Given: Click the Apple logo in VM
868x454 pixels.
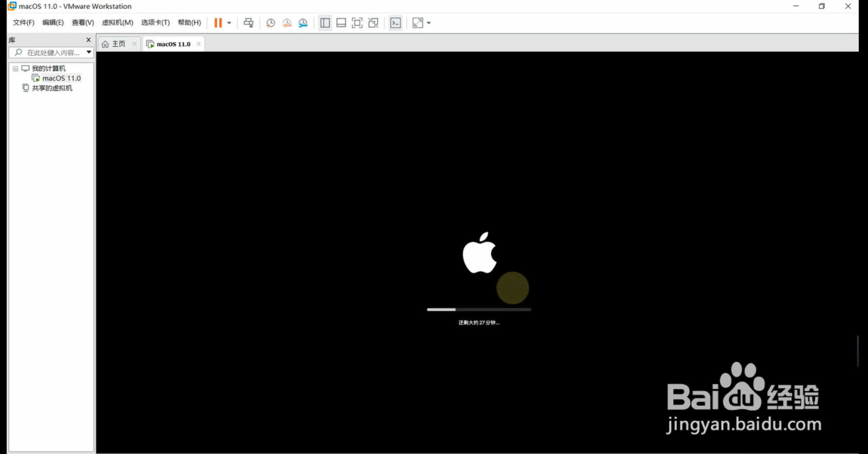Looking at the screenshot, I should (x=479, y=253).
